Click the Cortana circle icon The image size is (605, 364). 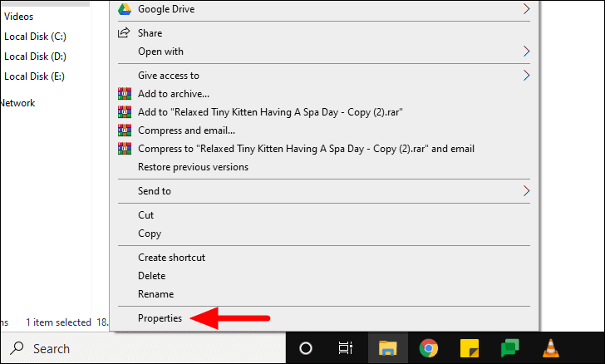[x=306, y=348]
